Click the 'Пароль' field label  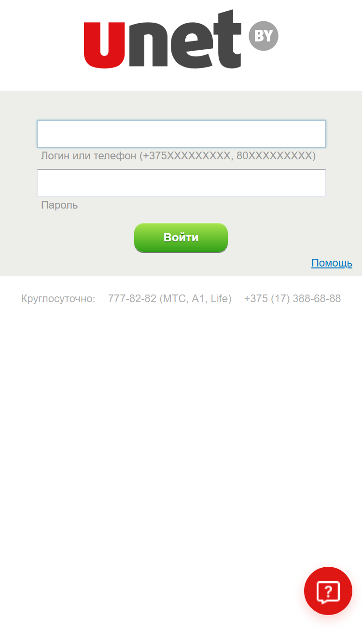[59, 205]
